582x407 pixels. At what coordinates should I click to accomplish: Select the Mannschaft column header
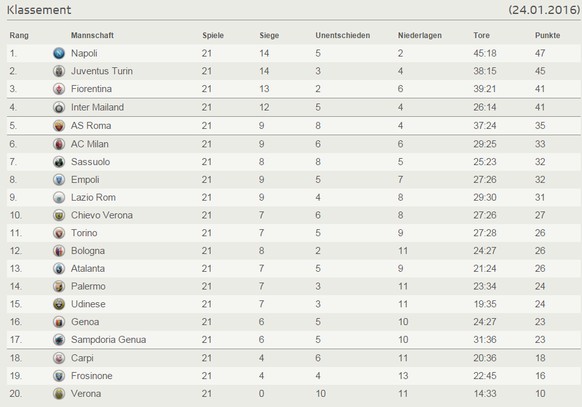click(x=92, y=35)
